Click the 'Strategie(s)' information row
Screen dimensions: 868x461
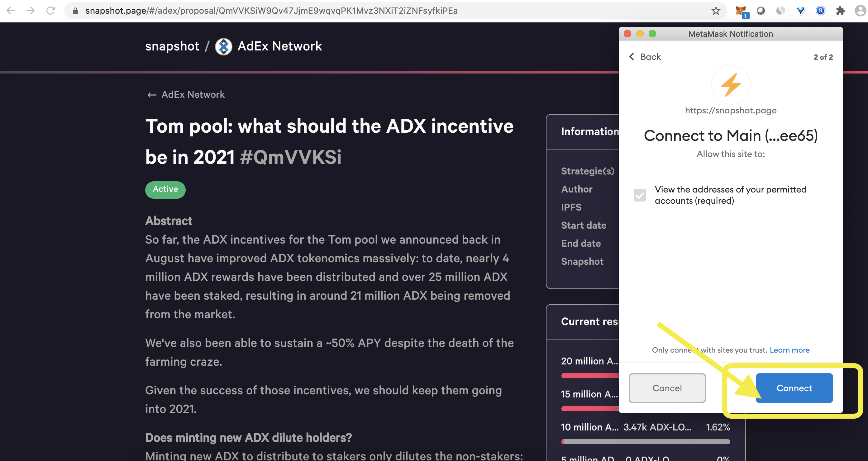(588, 171)
